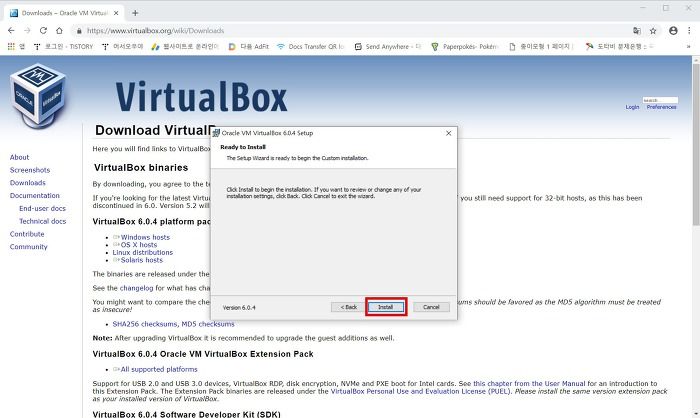Bookmark this page with the star icon
The width and height of the screenshot is (700, 418).
tap(653, 30)
